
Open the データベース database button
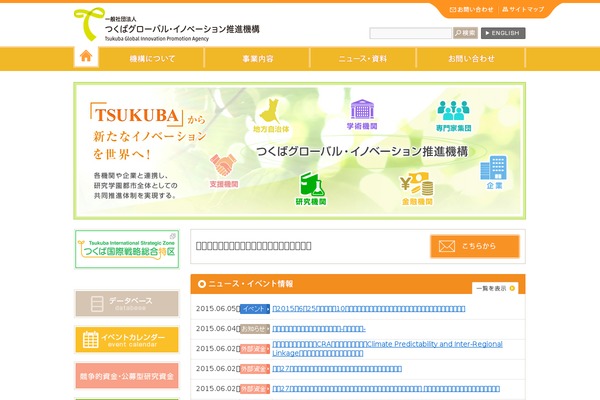pos(127,304)
